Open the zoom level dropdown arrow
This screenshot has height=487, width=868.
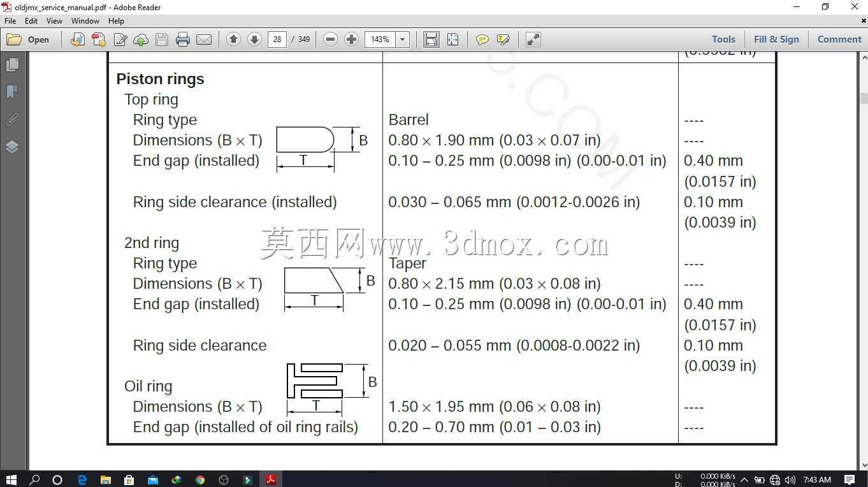[403, 40]
